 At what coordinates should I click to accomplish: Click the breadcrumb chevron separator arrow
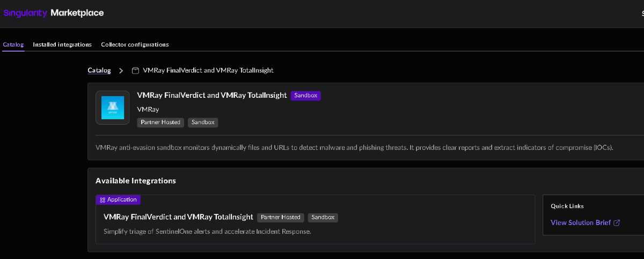121,70
